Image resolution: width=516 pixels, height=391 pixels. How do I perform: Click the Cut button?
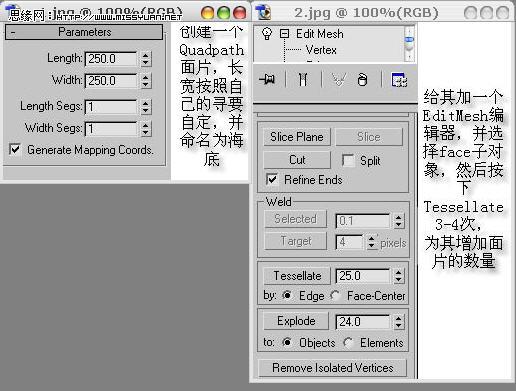coord(297,160)
